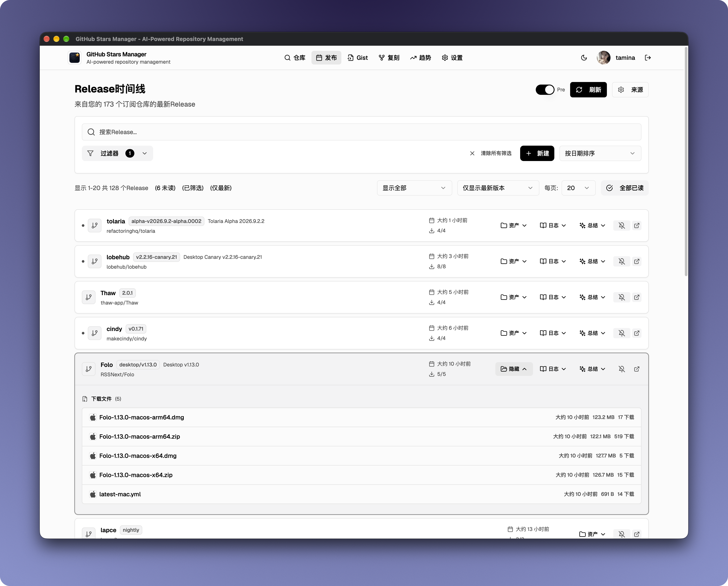The width and height of the screenshot is (728, 586).
Task: Click lobehub branch icon
Action: click(x=95, y=261)
